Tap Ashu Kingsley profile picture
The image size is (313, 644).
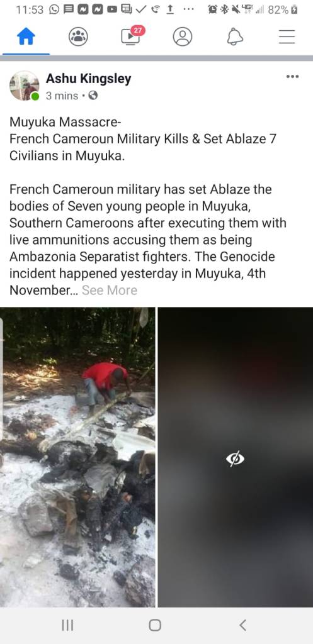(25, 86)
